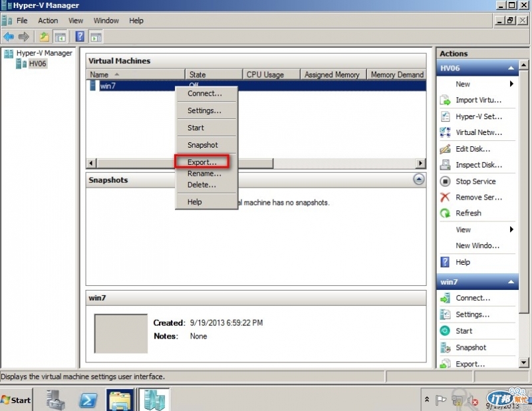Click the Edit Disk pencil icon

pyautogui.click(x=445, y=149)
